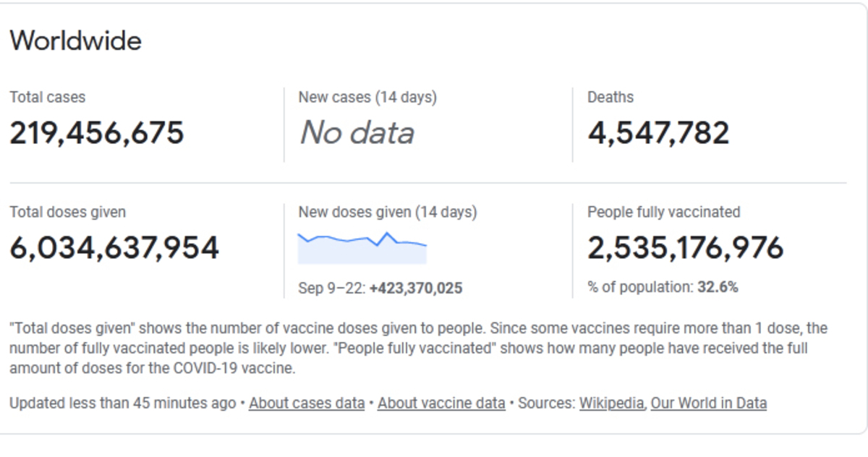Click the Sep 9–22 doses increase text
The image size is (868, 457).
[380, 289]
